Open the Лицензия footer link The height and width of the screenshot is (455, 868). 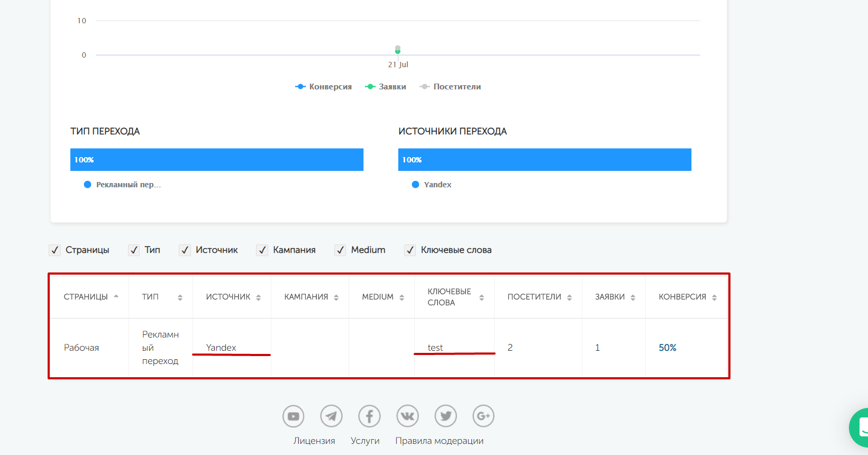coord(314,441)
